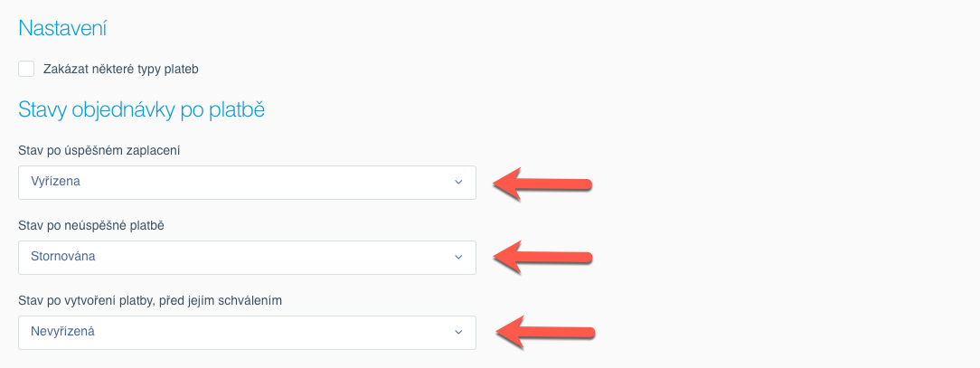The width and height of the screenshot is (980, 368).
Task: Click the "Stav po úspěšném zaplacení" field label
Action: 99,150
